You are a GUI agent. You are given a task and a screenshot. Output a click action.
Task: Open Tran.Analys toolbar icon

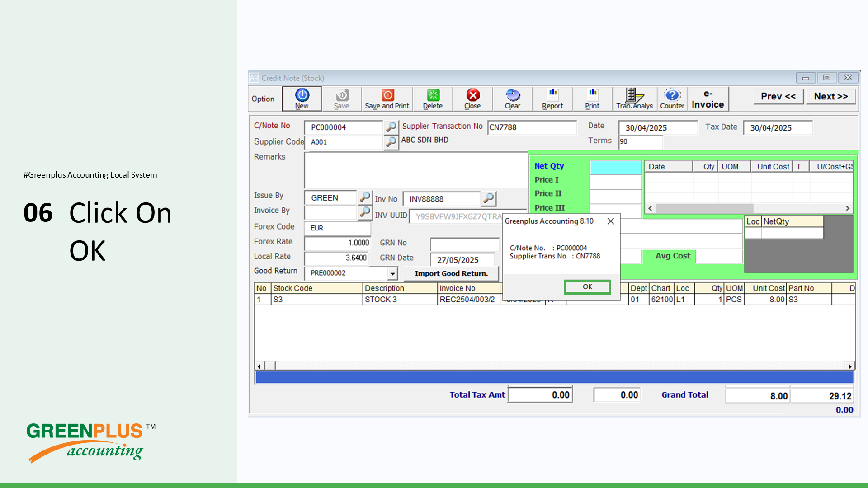pyautogui.click(x=634, y=99)
